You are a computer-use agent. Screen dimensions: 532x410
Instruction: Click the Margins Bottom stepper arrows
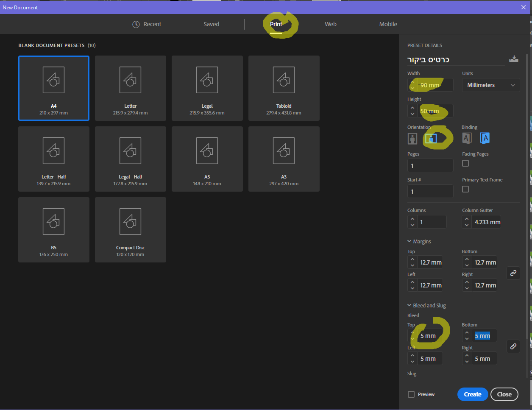tap(467, 262)
